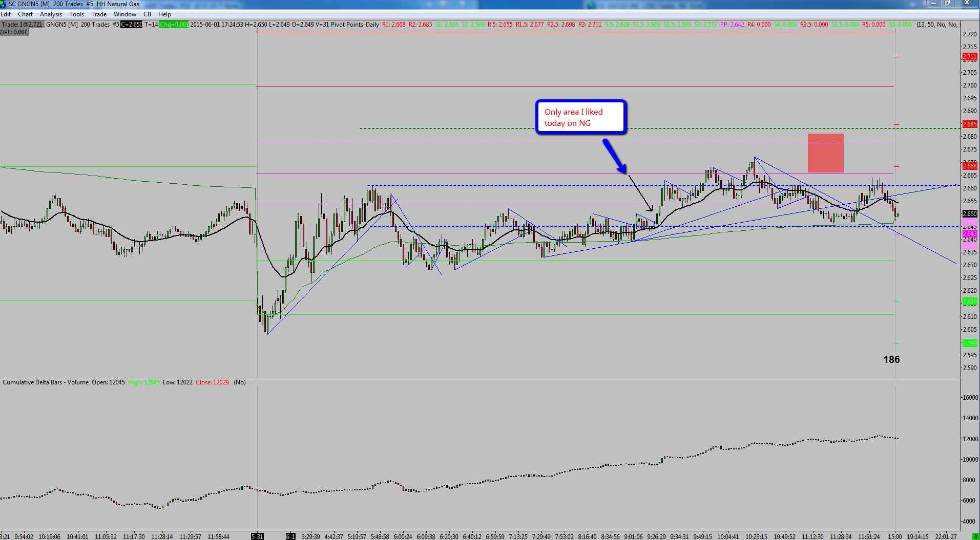The height and width of the screenshot is (540, 980).
Task: Click the green 2.616 price axis marker
Action: point(970,301)
